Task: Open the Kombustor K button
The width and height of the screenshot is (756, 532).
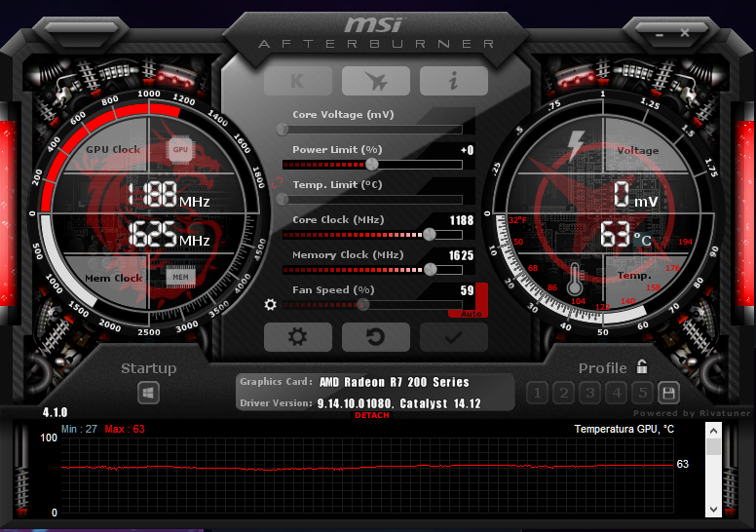Action: [x=298, y=81]
